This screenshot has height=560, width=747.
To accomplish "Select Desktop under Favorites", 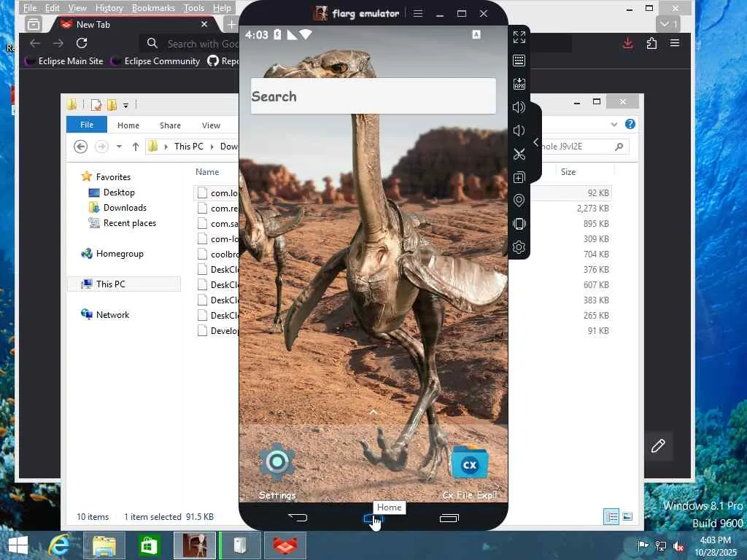I will point(112,192).
